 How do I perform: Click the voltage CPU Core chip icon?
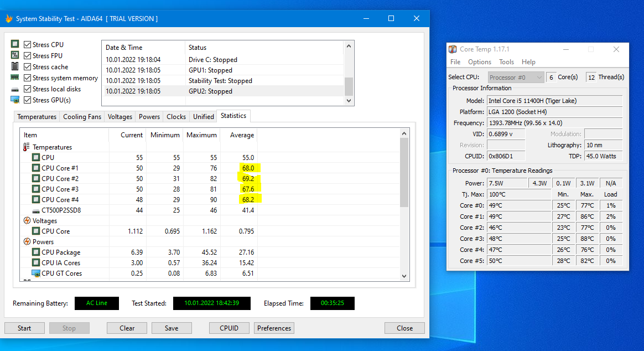click(x=36, y=231)
